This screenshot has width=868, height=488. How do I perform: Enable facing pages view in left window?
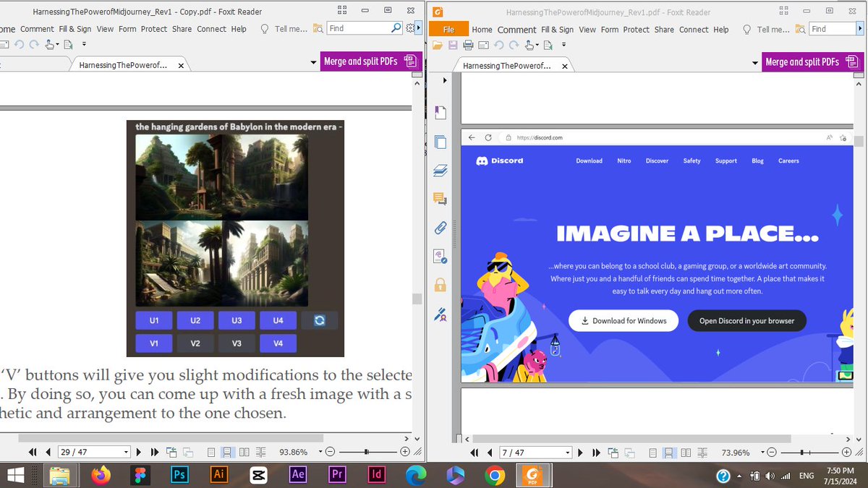(244, 452)
